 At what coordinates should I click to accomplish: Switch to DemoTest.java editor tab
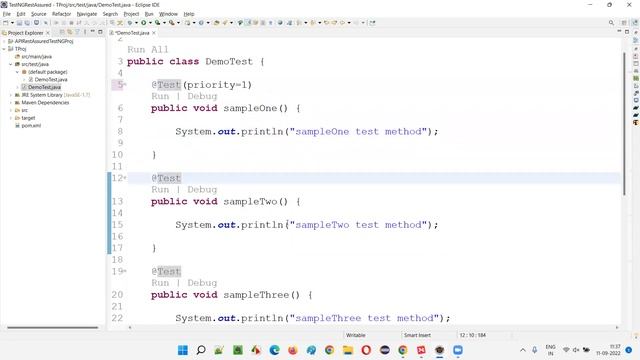pyautogui.click(x=132, y=33)
